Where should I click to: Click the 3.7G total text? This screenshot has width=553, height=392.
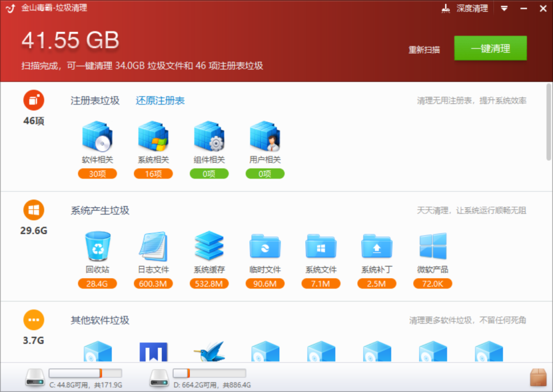[x=34, y=341]
